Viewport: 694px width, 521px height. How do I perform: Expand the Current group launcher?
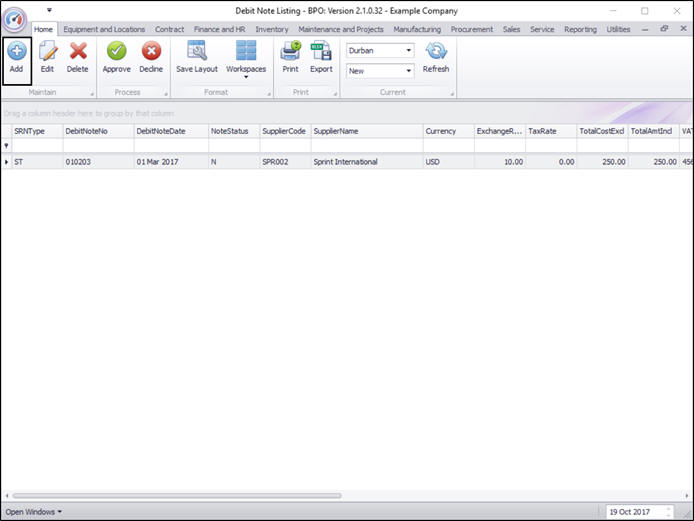click(x=452, y=94)
